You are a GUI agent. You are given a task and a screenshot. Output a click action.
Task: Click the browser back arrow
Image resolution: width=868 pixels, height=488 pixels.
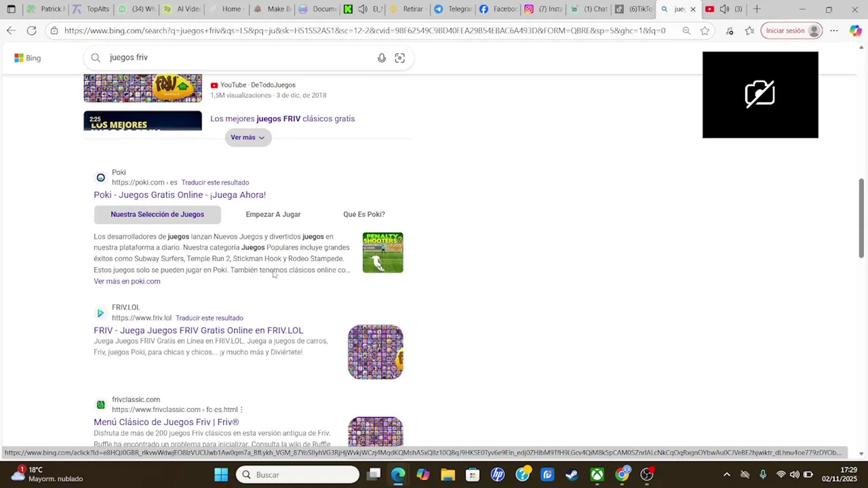[x=11, y=30]
